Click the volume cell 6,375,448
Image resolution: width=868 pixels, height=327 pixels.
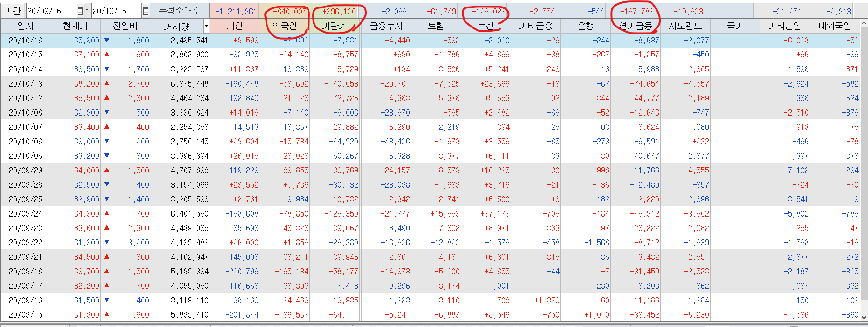[190, 84]
